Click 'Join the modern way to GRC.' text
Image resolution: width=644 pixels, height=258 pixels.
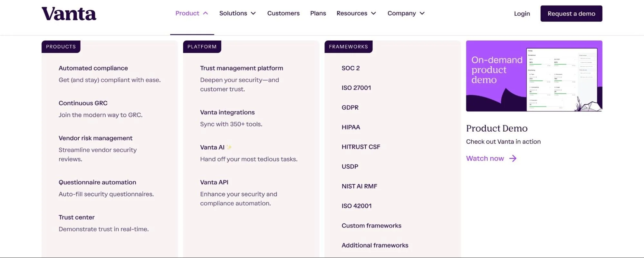click(101, 115)
